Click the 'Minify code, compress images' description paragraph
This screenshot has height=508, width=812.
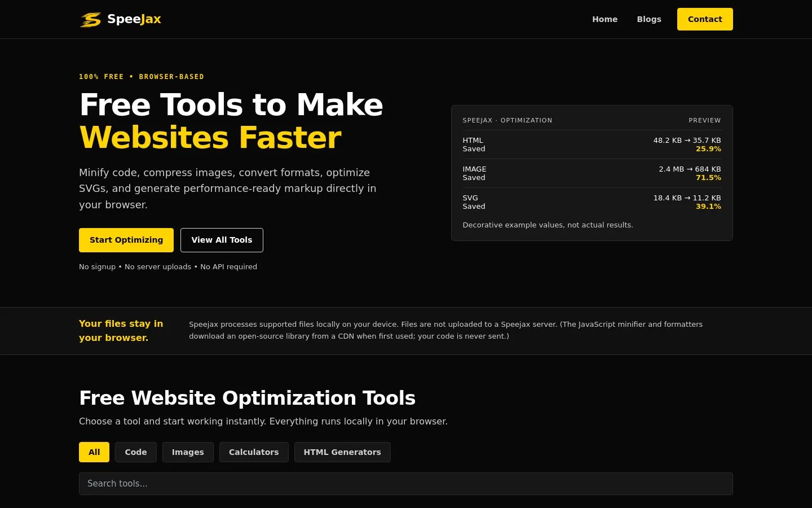[228, 189]
